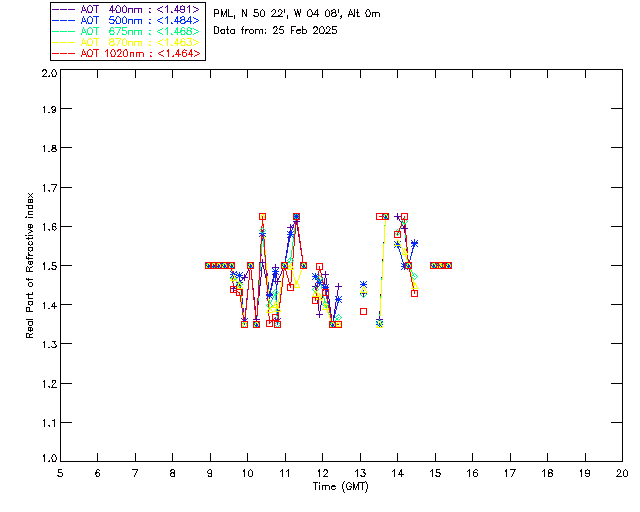640x512 pixels.
Task: Select the 'AOT 400nm : <1.491>' legend entry
Action: [126, 9]
